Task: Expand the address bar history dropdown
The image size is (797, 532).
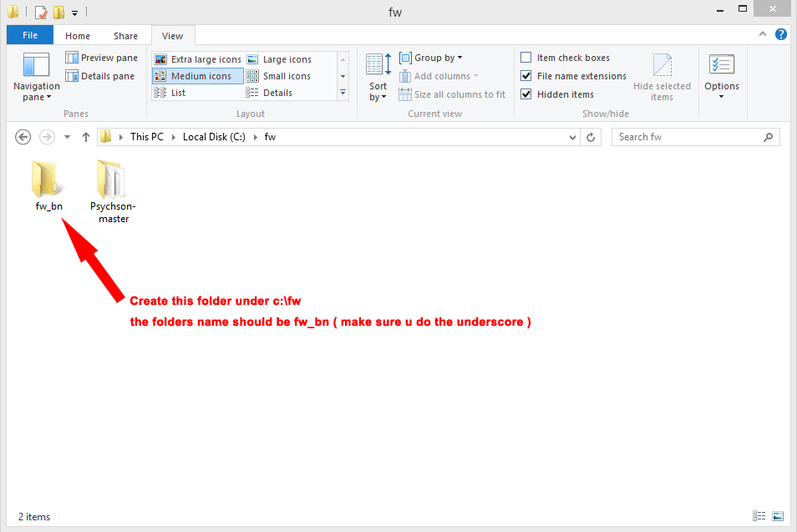Action: pyautogui.click(x=572, y=137)
